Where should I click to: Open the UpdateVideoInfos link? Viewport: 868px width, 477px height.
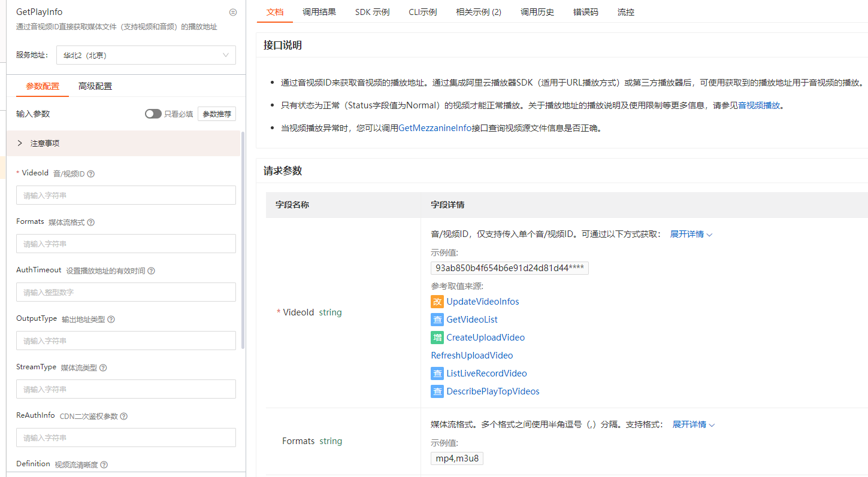point(483,302)
